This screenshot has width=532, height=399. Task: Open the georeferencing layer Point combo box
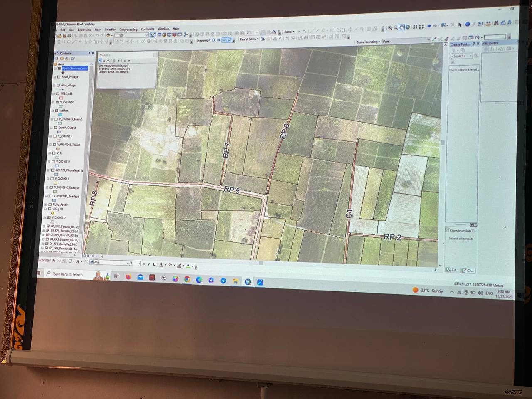tap(406, 41)
